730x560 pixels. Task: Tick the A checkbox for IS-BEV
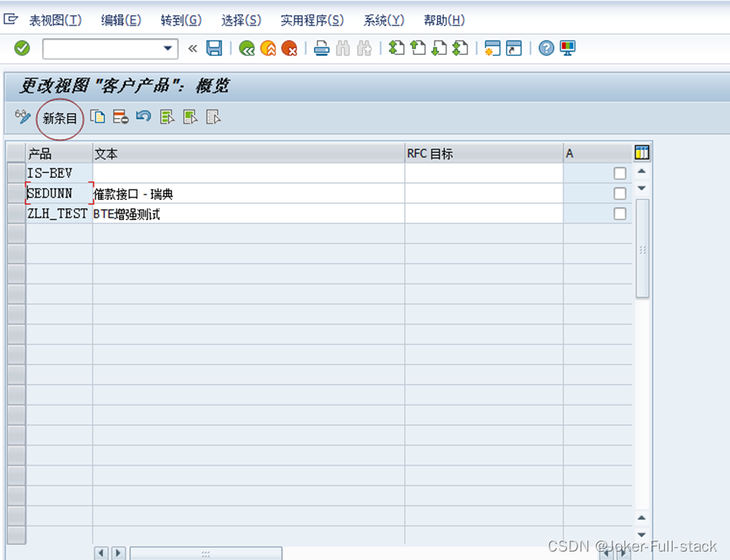pyautogui.click(x=619, y=174)
